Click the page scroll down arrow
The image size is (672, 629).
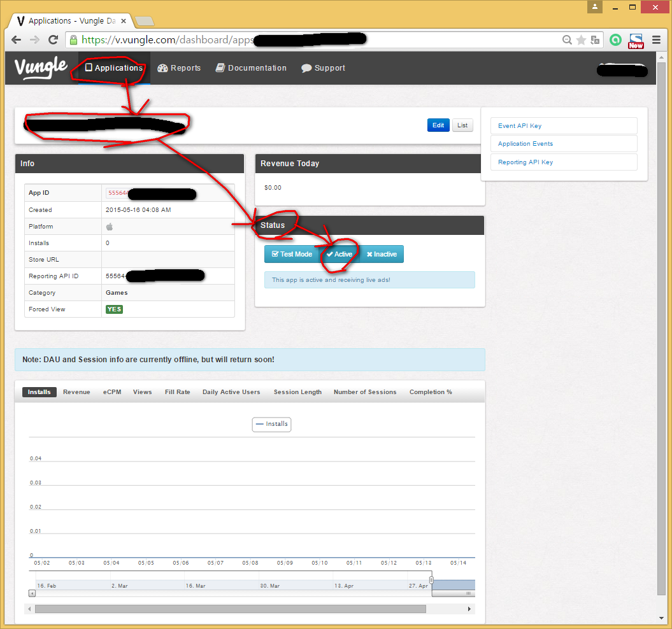[661, 618]
